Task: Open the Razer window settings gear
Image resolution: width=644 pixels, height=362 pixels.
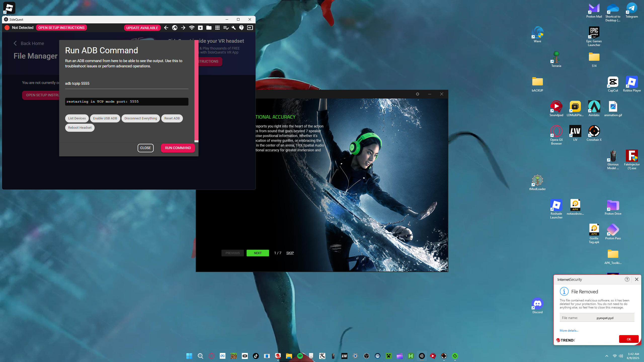Action: click(418, 94)
